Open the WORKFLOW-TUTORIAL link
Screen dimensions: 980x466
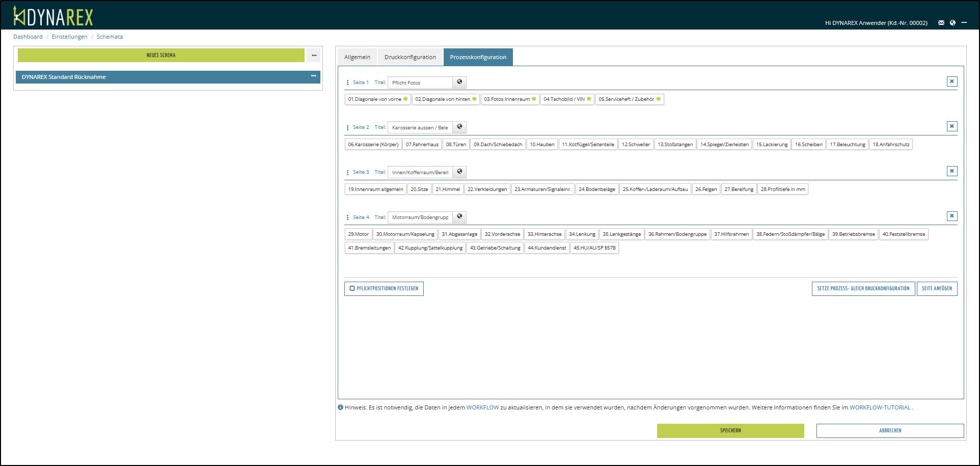[880, 407]
